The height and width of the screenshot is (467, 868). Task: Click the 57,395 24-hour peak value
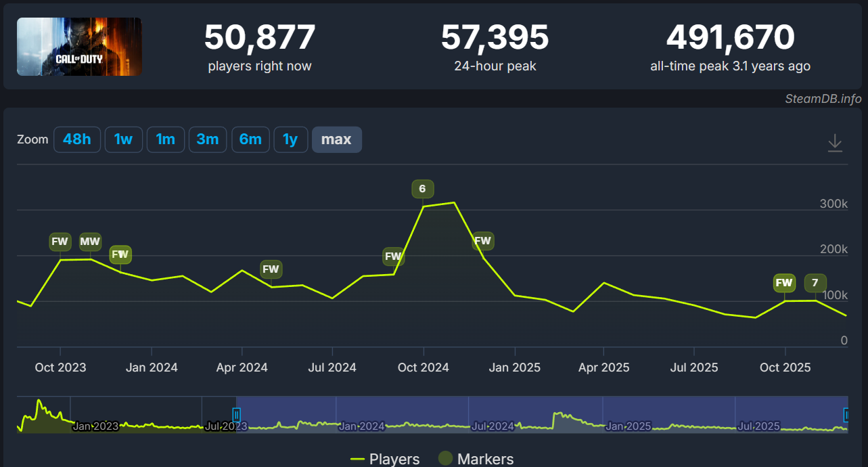(x=495, y=37)
